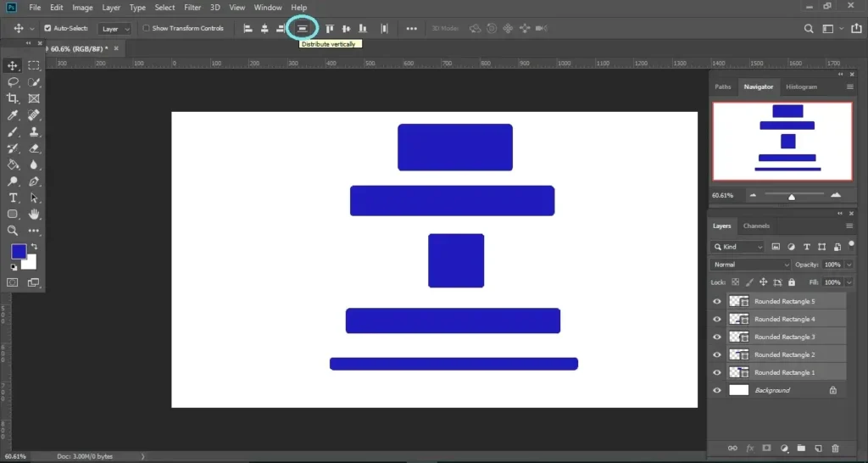Viewport: 868px width, 463px height.
Task: Select the Quick Selection tool
Action: [34, 82]
